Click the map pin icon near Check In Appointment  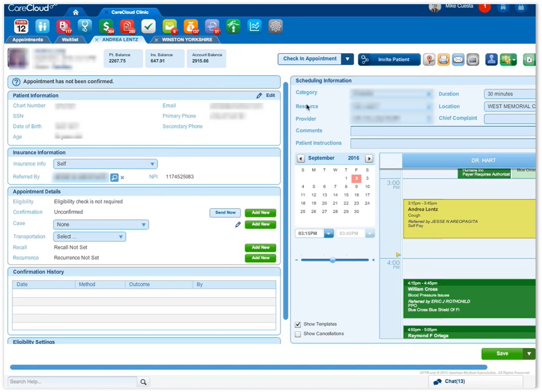tap(429, 59)
